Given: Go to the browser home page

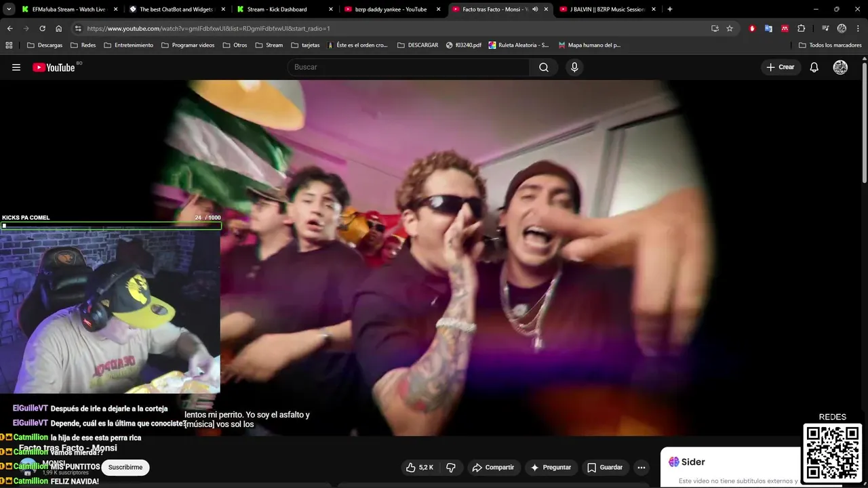Looking at the screenshot, I should pyautogui.click(x=58, y=28).
